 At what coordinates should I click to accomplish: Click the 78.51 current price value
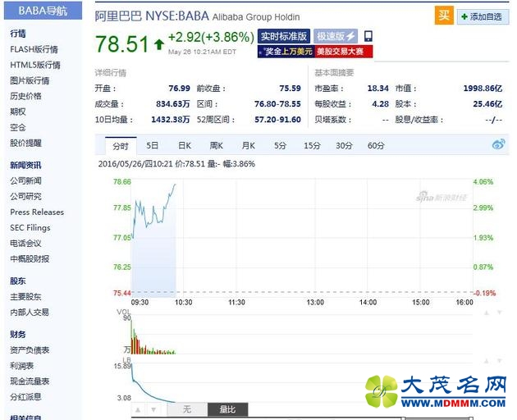[x=122, y=44]
